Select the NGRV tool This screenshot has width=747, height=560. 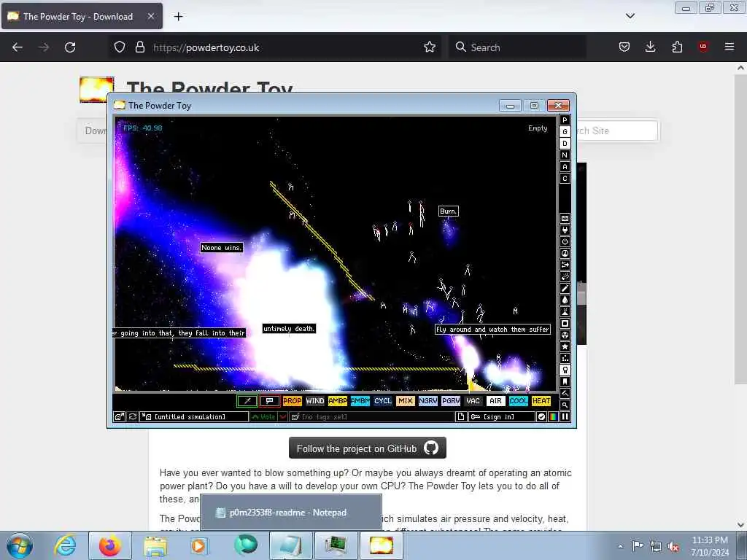(427, 401)
